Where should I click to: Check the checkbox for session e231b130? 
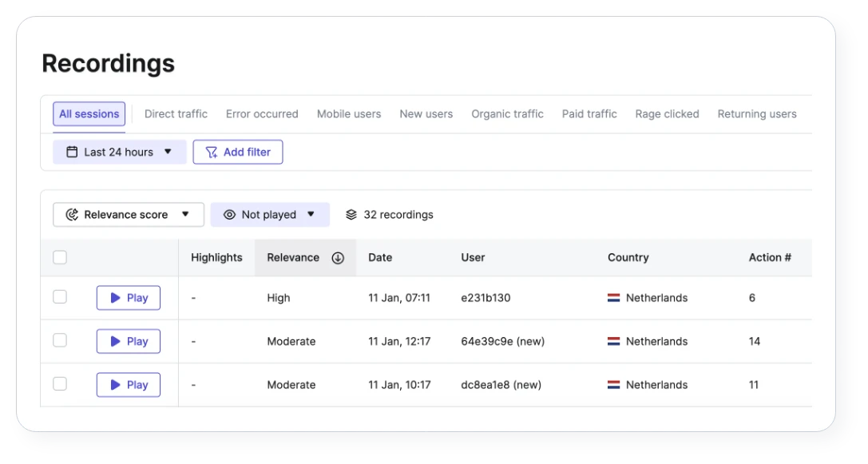pos(59,295)
